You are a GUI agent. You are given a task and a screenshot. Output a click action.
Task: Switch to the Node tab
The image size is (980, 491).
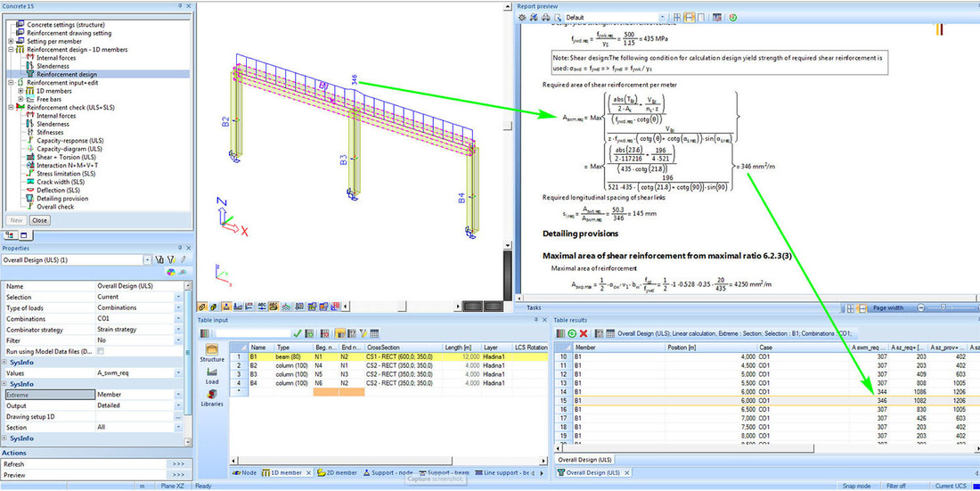[x=244, y=473]
